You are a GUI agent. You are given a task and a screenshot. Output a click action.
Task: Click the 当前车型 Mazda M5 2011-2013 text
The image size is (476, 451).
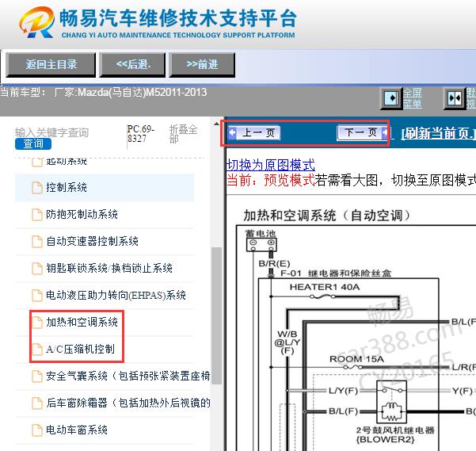pos(103,92)
